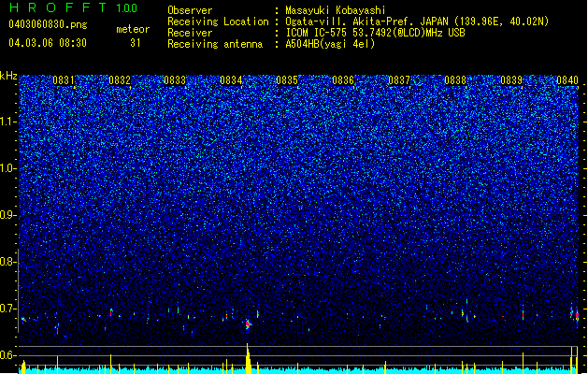
Task: Click the Receiving Location line with Ogata-vill.
Action: tap(358, 22)
